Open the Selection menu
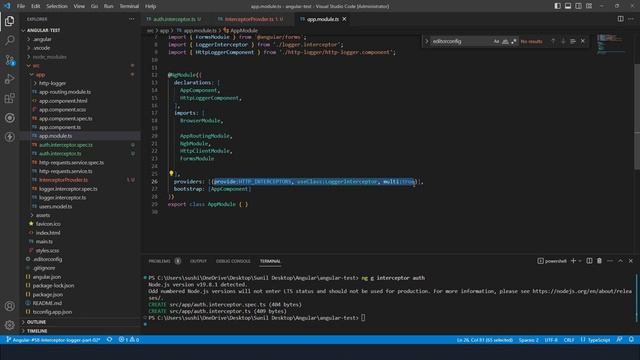The height and width of the screenshot is (360, 640). tap(57, 6)
